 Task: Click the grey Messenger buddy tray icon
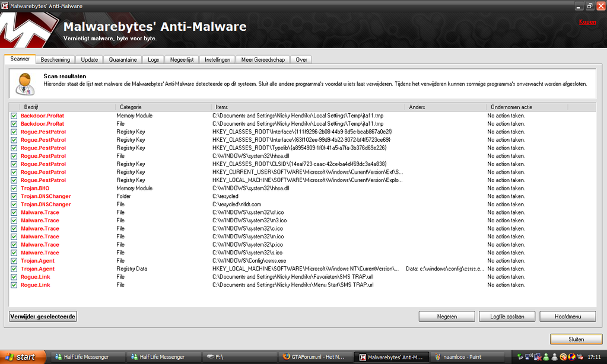click(554, 357)
